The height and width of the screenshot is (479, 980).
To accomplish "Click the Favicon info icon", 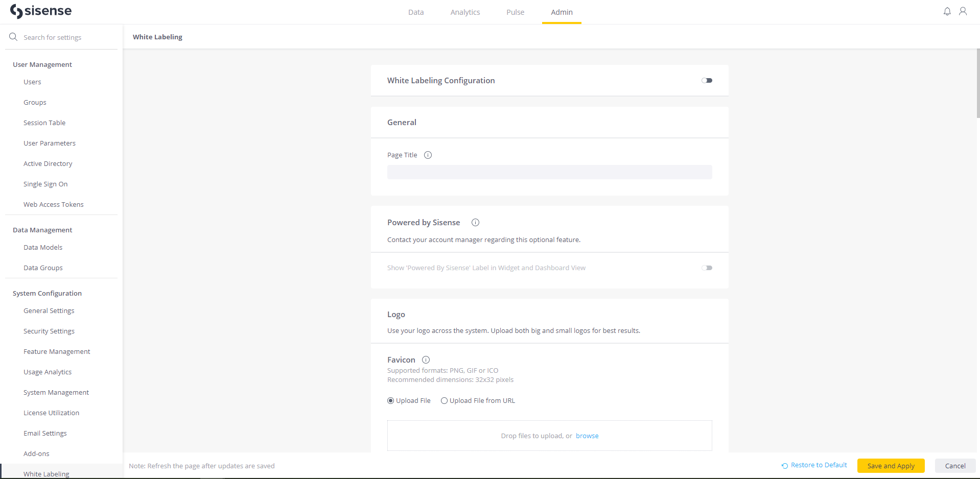I will [426, 360].
